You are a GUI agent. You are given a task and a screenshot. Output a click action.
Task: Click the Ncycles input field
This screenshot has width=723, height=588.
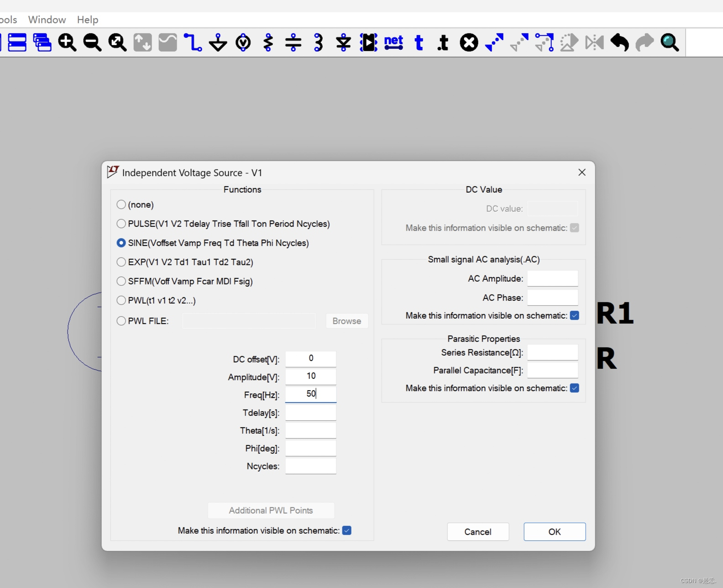311,466
